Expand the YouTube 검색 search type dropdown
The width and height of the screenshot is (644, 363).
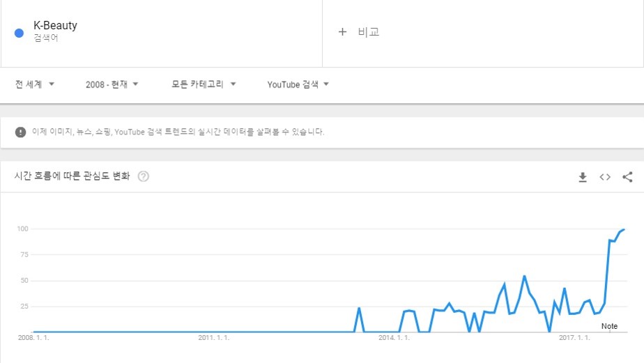(x=298, y=84)
